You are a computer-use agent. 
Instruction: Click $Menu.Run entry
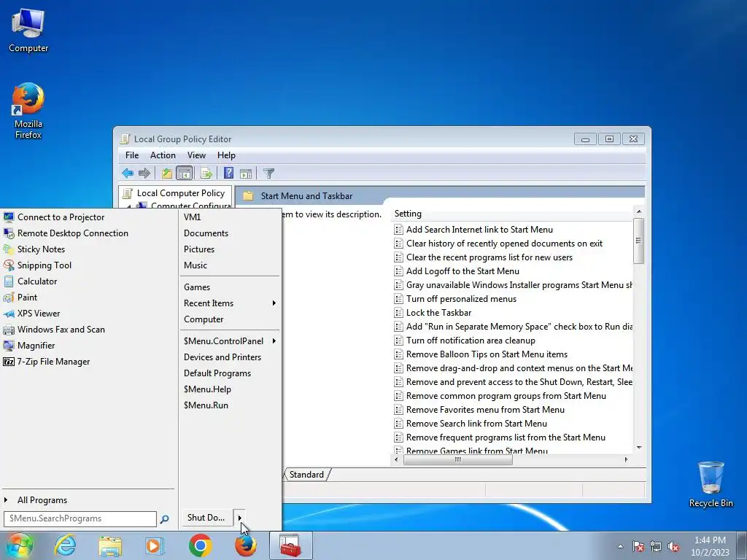pyautogui.click(x=206, y=405)
